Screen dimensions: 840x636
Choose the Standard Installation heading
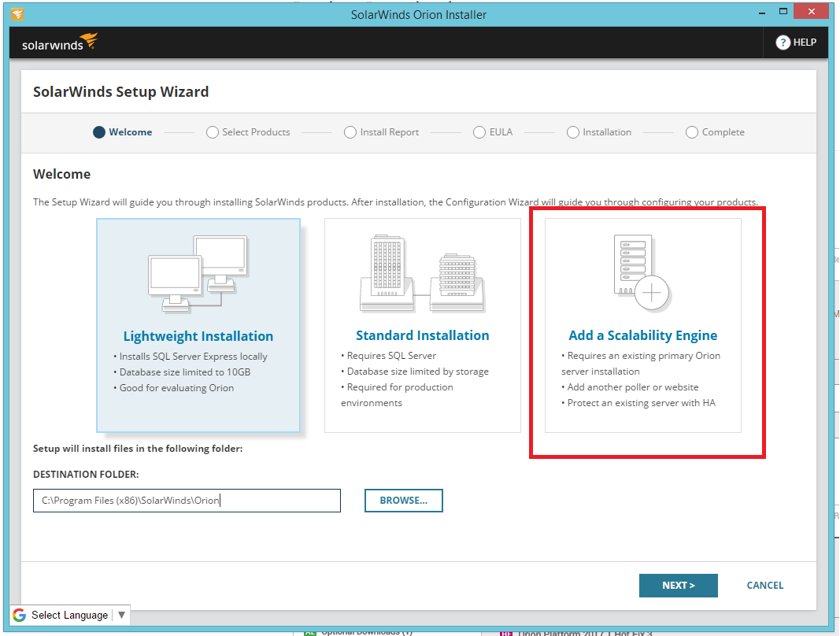click(422, 335)
